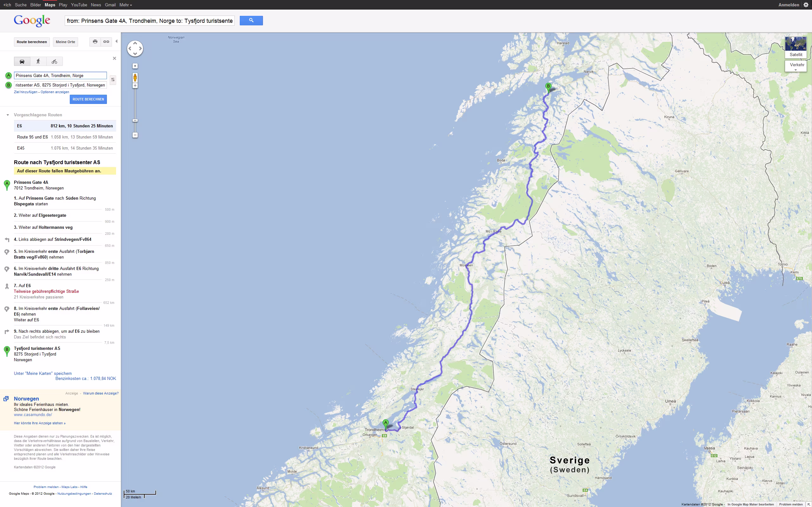Screen dimensions: 812x507
Task: Toggle Satellit map view
Action: [x=796, y=47]
